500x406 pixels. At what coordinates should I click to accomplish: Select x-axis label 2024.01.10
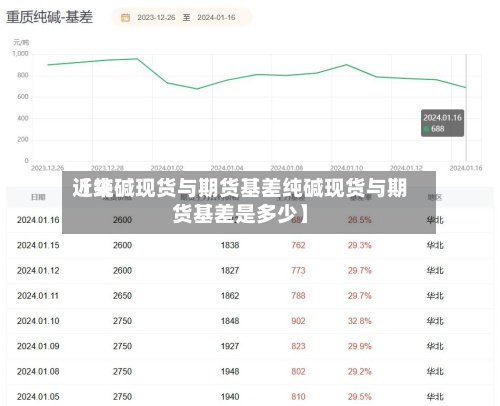[346, 168]
